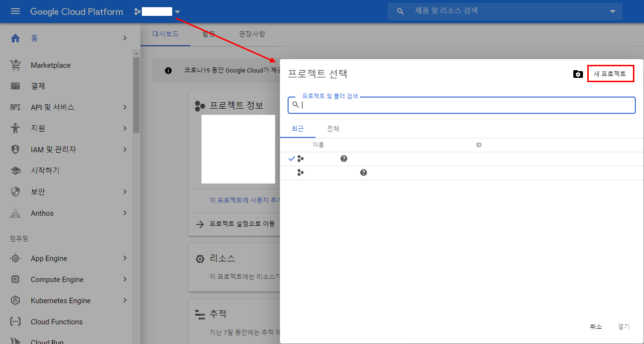The height and width of the screenshot is (344, 644).
Task: Open Marketplace cart icon in sidebar
Action: point(15,65)
